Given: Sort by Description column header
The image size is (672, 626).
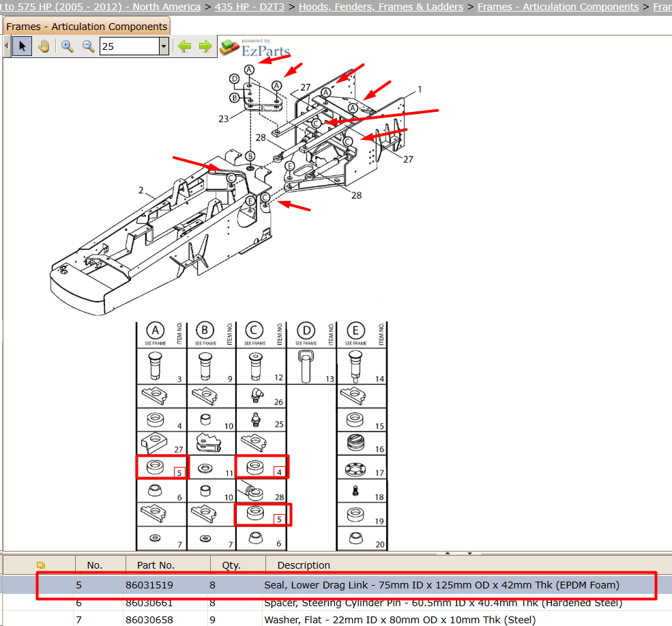Looking at the screenshot, I should click(x=304, y=565).
